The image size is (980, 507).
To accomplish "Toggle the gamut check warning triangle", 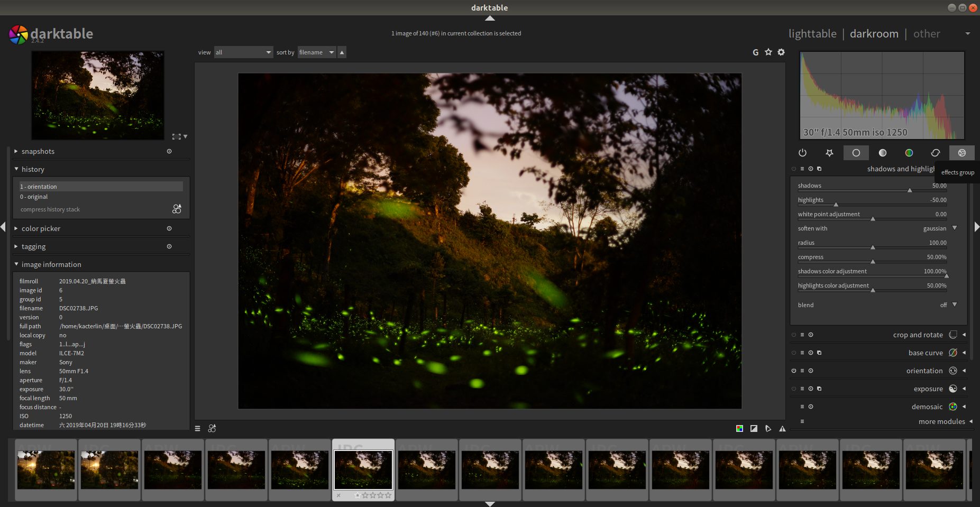I will (x=782, y=429).
